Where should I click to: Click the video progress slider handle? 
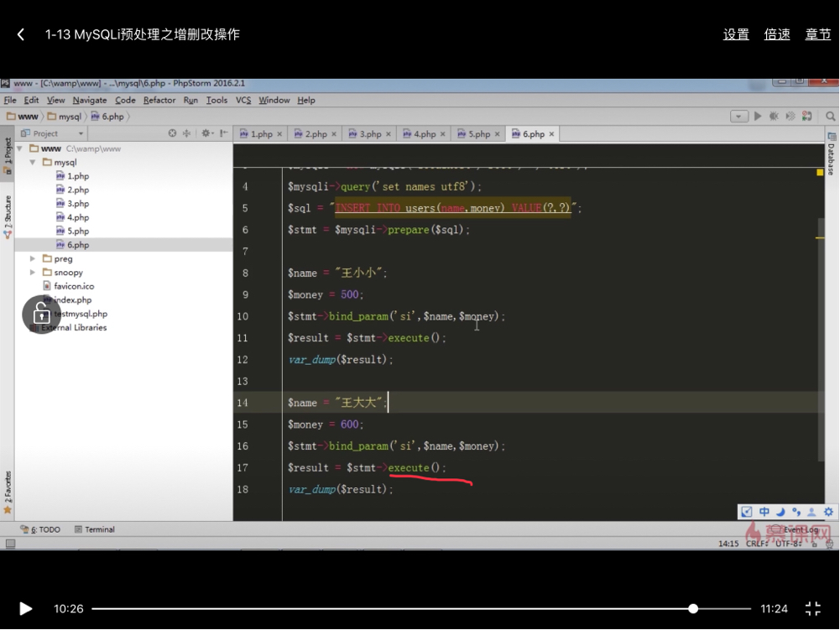point(693,608)
